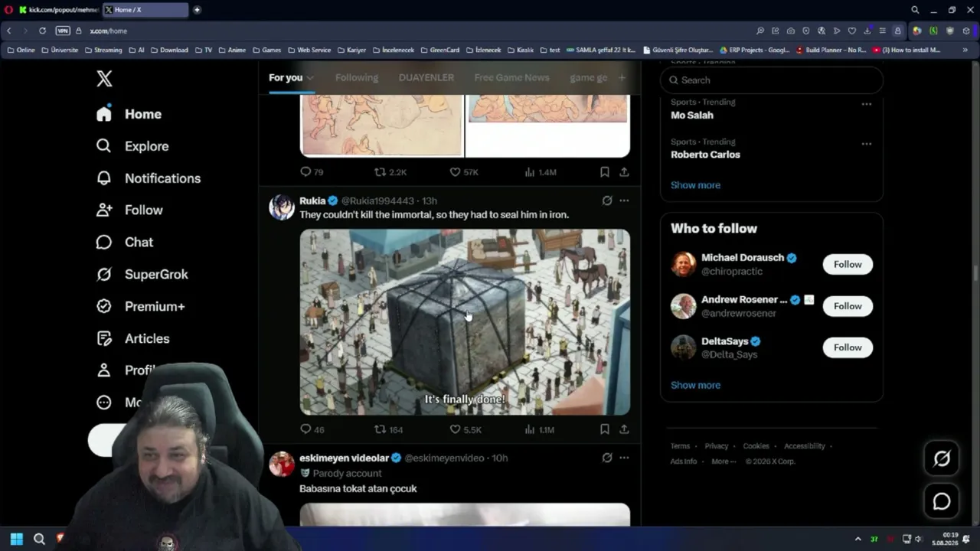
Task: Go back using the browser back arrow
Action: point(9,31)
